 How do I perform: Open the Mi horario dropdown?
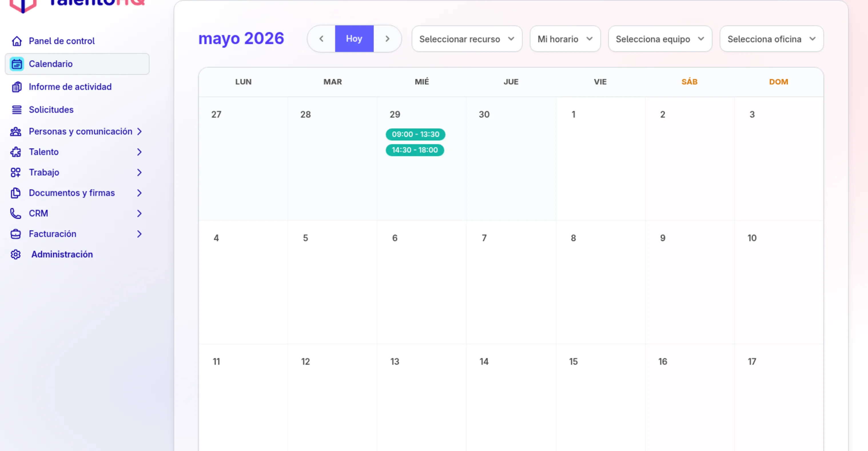[565, 39]
